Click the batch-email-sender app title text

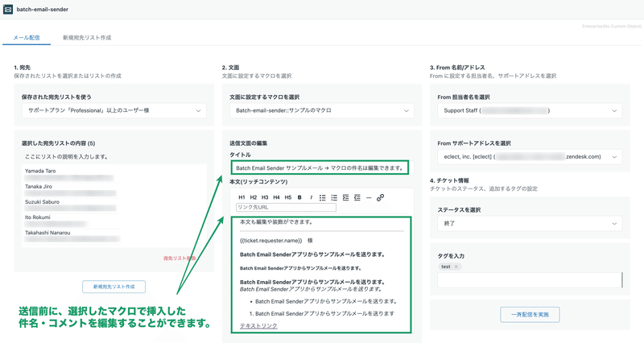point(43,9)
